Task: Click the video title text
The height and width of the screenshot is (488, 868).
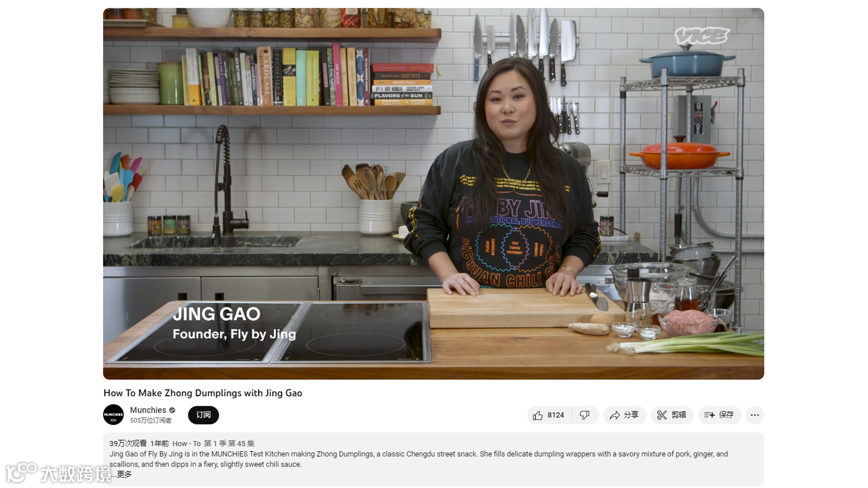Action: pyautogui.click(x=203, y=393)
